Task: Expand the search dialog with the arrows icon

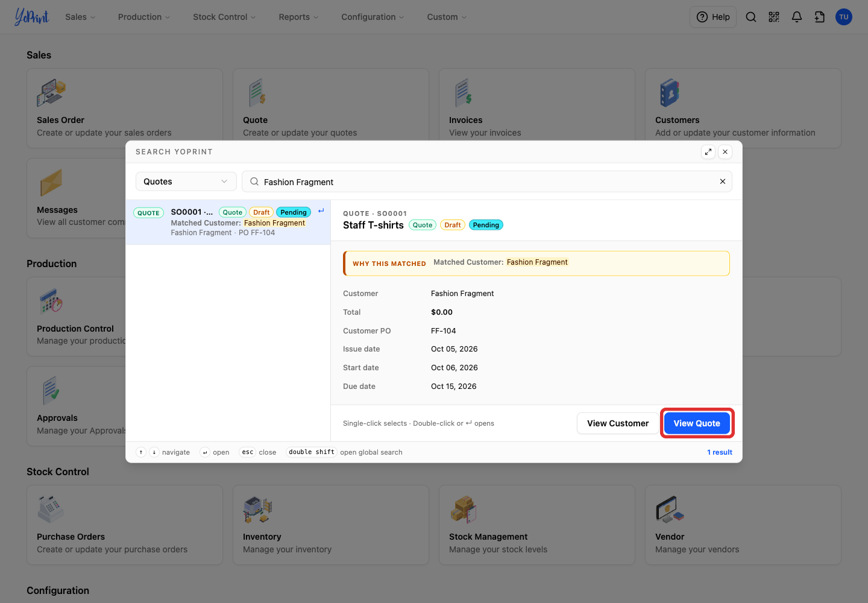Action: coord(708,152)
